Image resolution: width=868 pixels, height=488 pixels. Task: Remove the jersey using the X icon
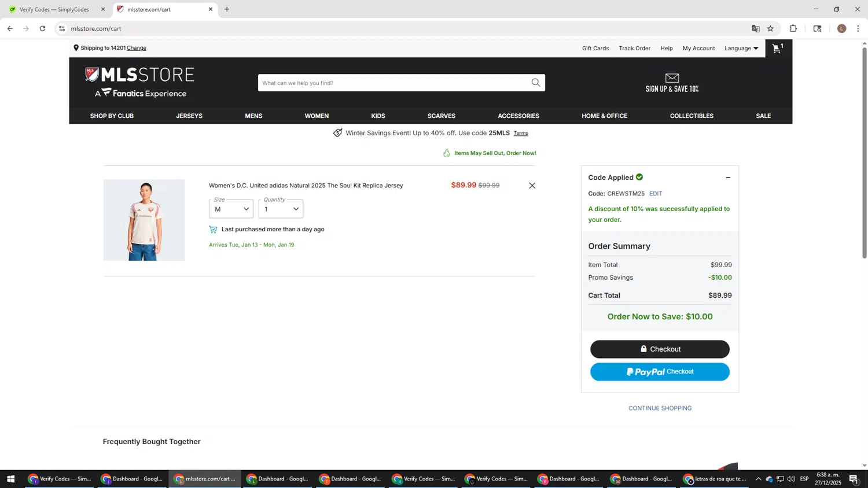[532, 186]
